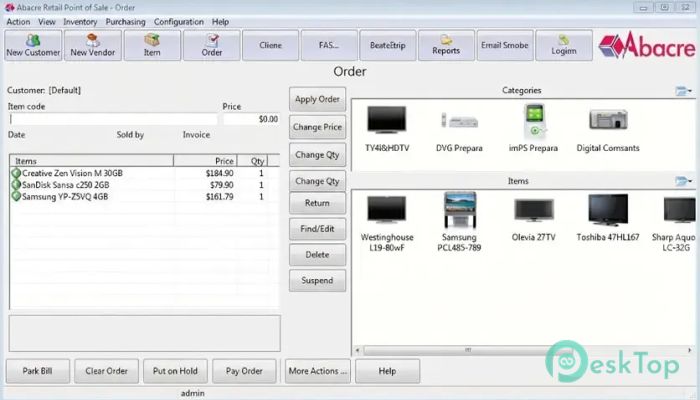
Task: Click the Price column header in order list
Action: tap(205, 161)
